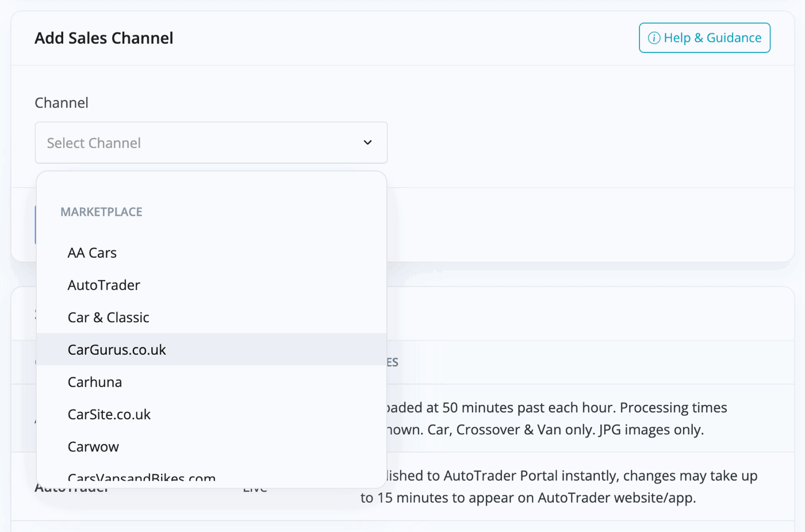This screenshot has height=532, width=805.
Task: Select Carwow marketplace option
Action: click(x=212, y=446)
